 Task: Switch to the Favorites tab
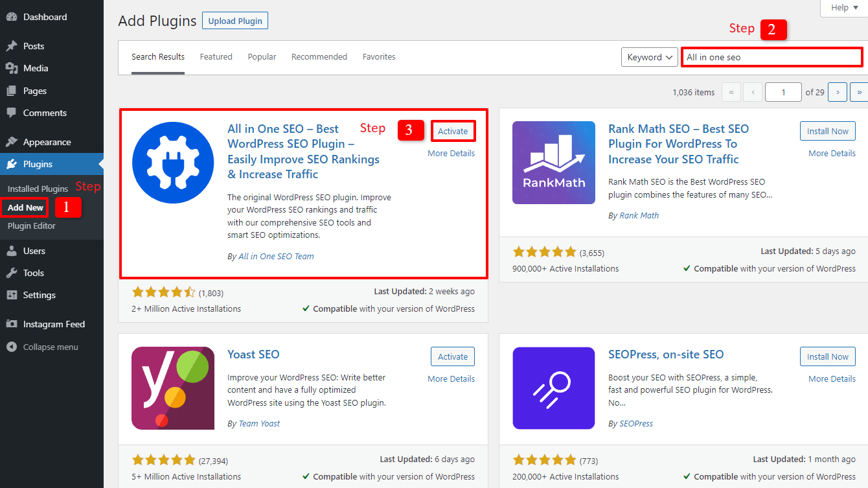click(379, 57)
